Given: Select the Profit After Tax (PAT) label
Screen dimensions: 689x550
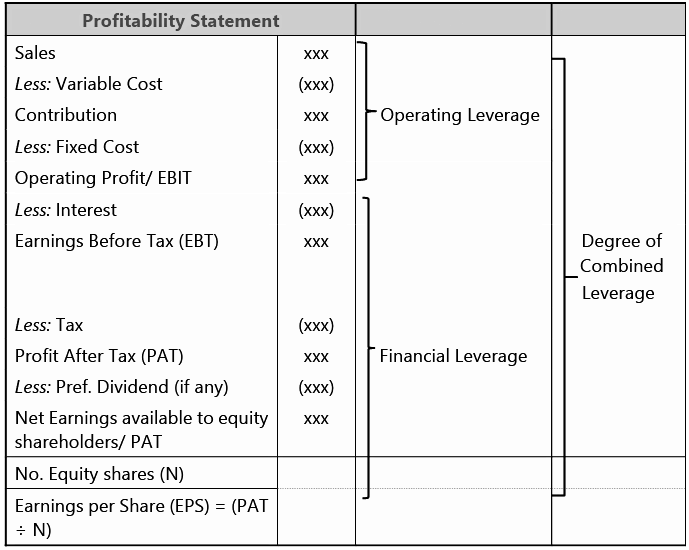Looking at the screenshot, I should (x=99, y=356).
